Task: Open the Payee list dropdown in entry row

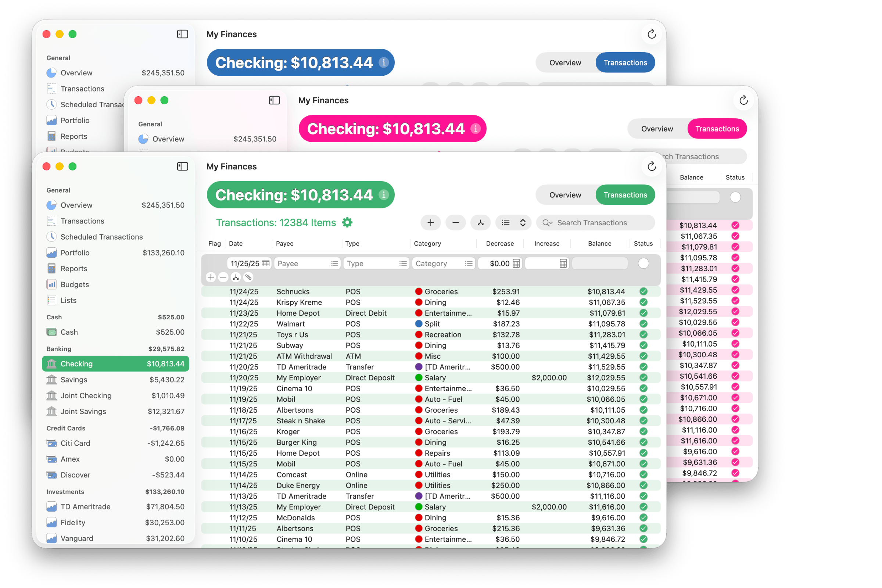Action: 334,263
